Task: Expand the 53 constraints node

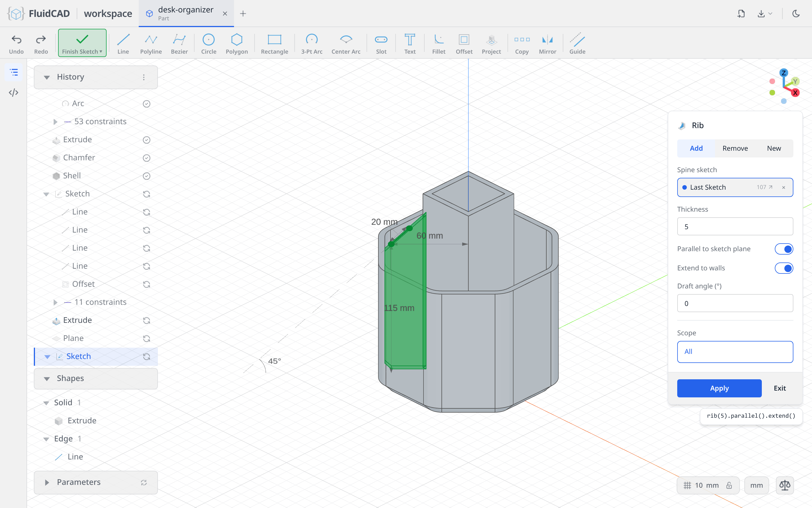Action: pyautogui.click(x=55, y=122)
